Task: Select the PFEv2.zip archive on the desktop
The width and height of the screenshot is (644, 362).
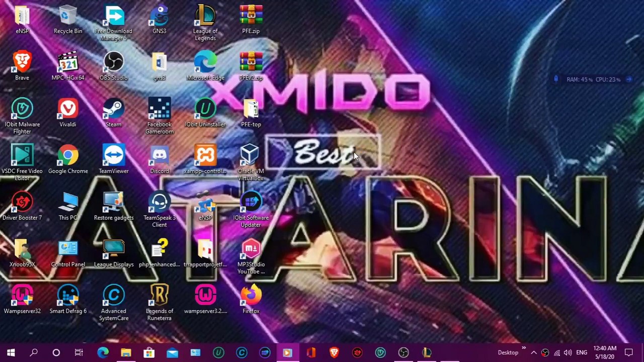Action: 251,66
